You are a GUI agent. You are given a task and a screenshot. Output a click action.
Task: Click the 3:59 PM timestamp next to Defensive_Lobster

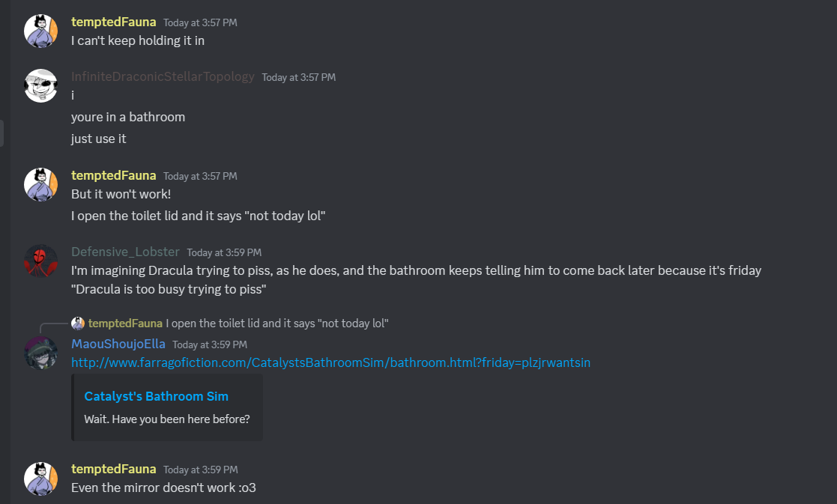click(224, 252)
